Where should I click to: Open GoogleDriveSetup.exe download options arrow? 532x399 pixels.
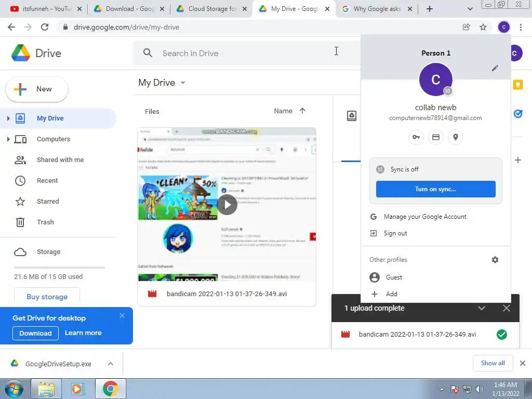pyautogui.click(x=111, y=363)
